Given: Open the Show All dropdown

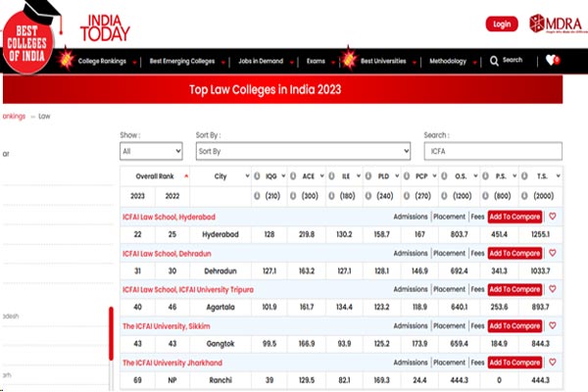Looking at the screenshot, I should [x=151, y=151].
